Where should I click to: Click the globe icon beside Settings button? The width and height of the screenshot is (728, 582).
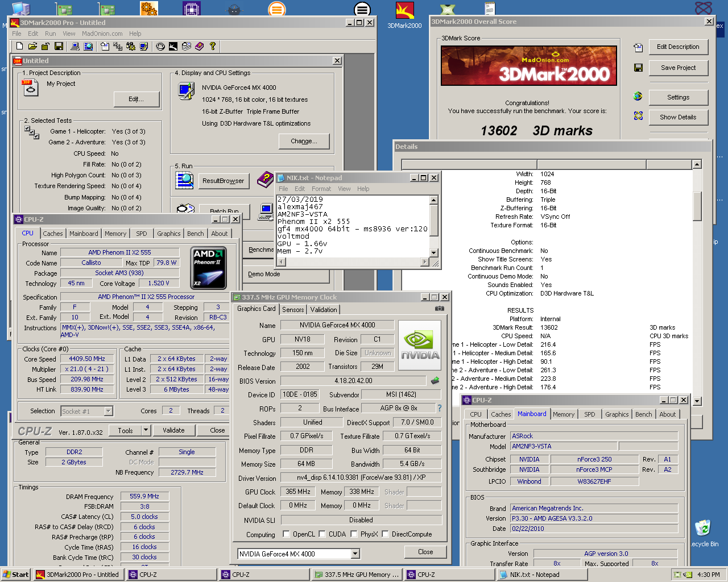pos(638,96)
